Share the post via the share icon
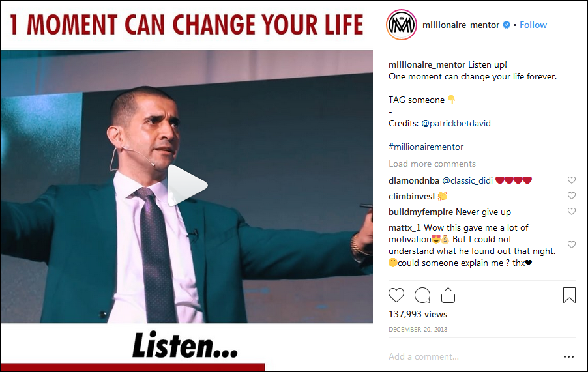The height and width of the screenshot is (372, 588). click(448, 295)
